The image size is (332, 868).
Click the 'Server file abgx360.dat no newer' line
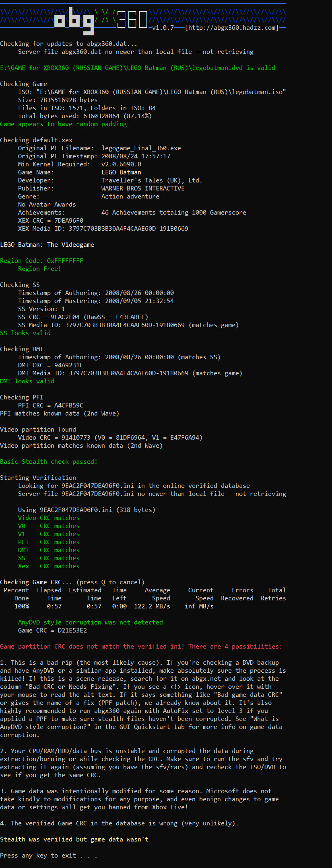[x=136, y=52]
